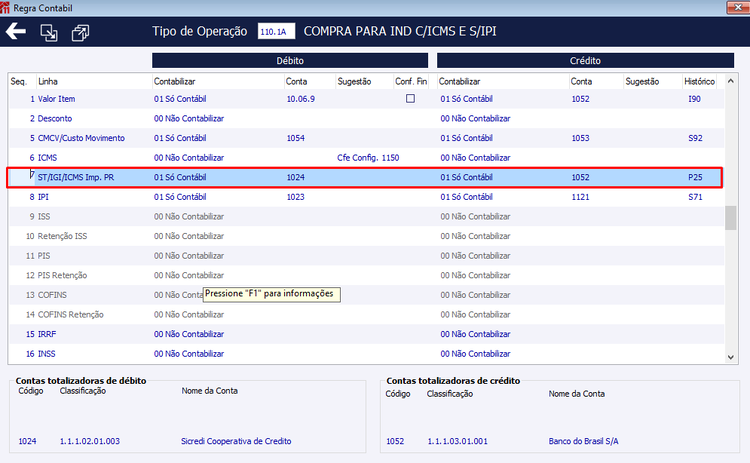Click debit Contabilizar cell in Desconto row
The height and width of the screenshot is (463, 750).
[x=188, y=119]
